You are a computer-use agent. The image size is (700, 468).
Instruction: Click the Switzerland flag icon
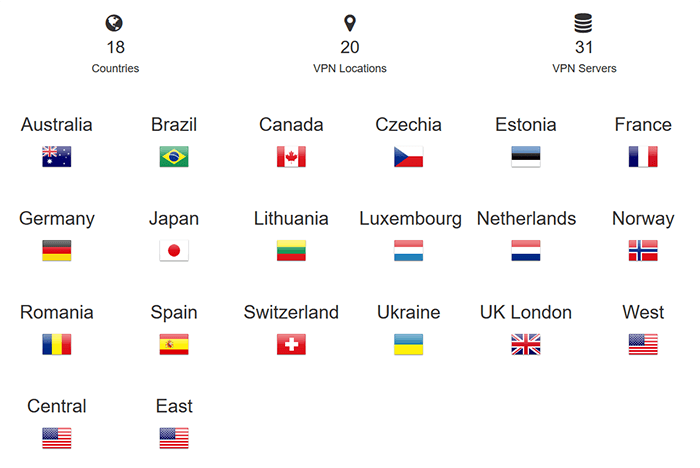click(291, 344)
